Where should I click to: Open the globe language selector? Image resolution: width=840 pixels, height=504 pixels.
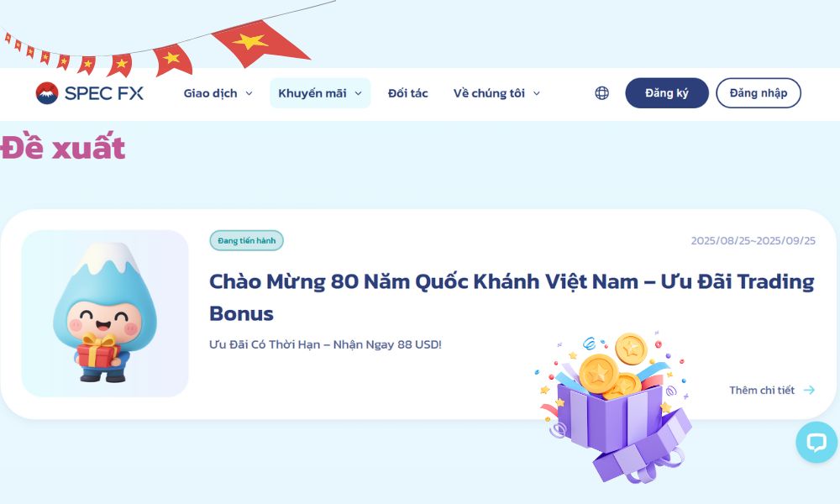601,93
